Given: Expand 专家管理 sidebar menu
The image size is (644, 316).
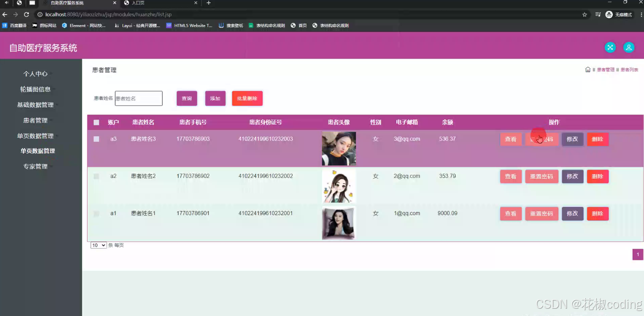Looking at the screenshot, I should coord(35,166).
